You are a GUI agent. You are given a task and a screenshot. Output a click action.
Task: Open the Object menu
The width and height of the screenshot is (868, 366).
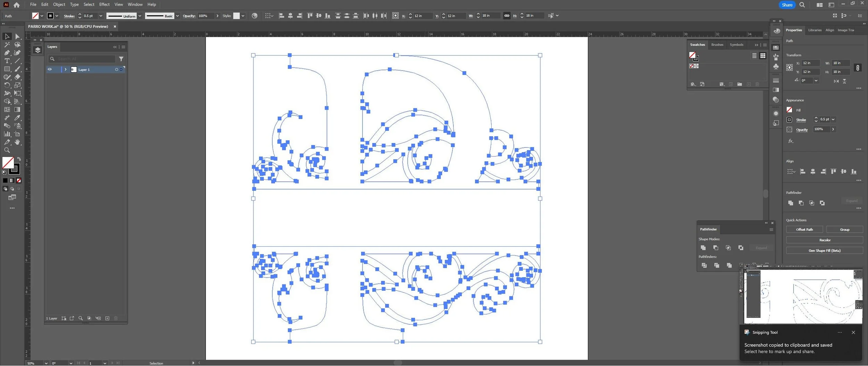tap(59, 5)
